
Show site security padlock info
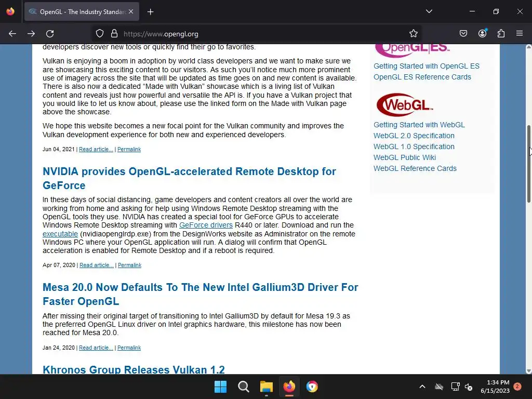pyautogui.click(x=114, y=34)
